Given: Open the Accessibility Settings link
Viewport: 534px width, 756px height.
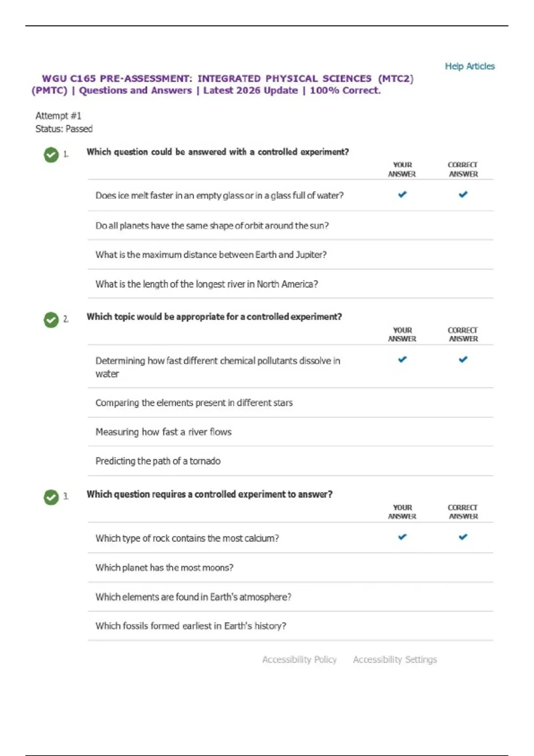Looking at the screenshot, I should 395,659.
